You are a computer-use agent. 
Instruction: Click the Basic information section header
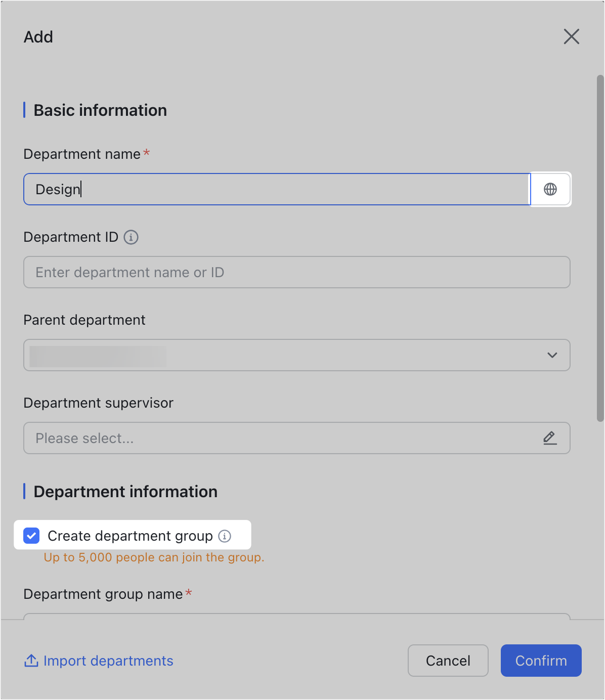[x=100, y=110]
